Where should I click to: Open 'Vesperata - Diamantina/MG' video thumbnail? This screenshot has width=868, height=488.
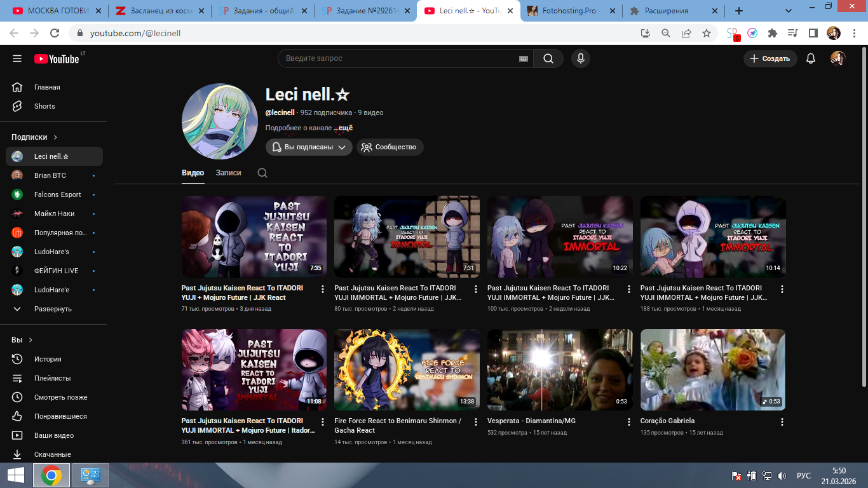point(560,369)
